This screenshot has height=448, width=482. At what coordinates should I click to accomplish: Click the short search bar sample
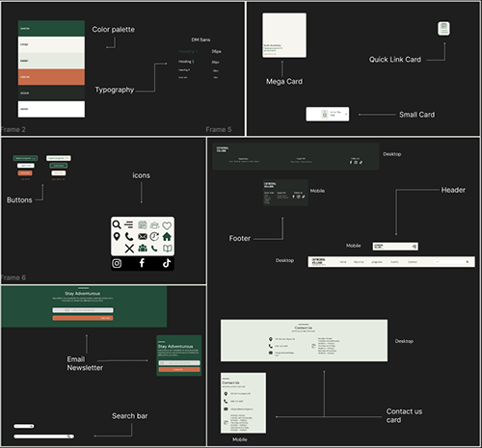(x=23, y=426)
